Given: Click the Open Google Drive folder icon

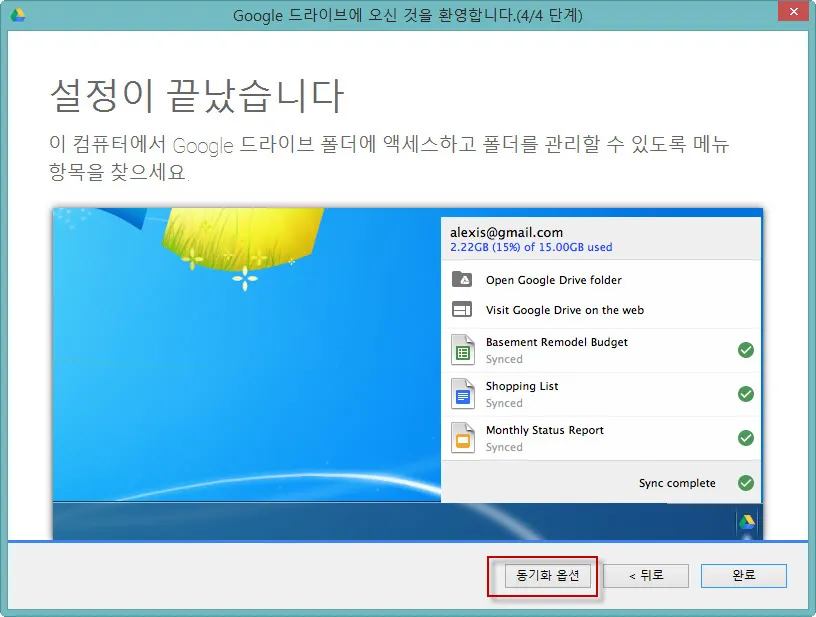Looking at the screenshot, I should coord(462,279).
